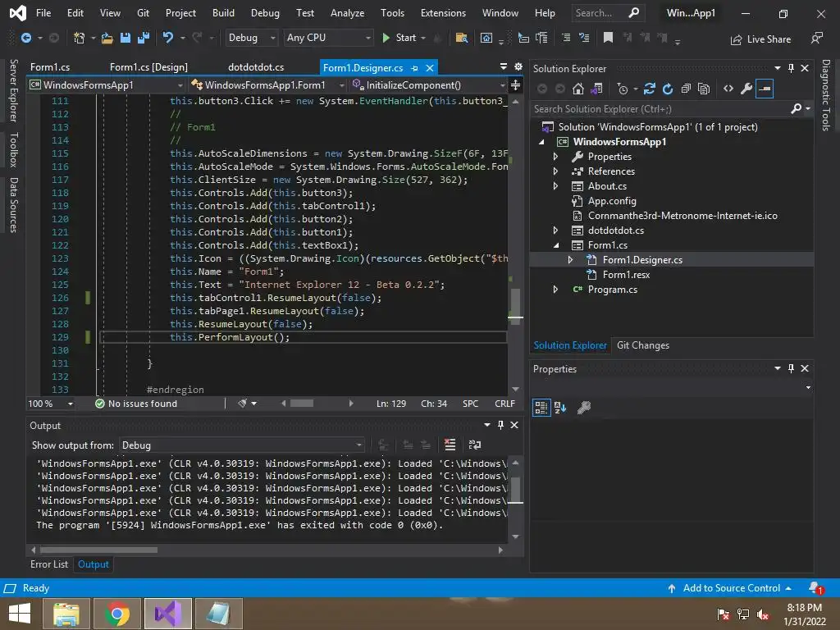Click the Undo toolbar icon
The image size is (840, 630).
click(x=168, y=38)
